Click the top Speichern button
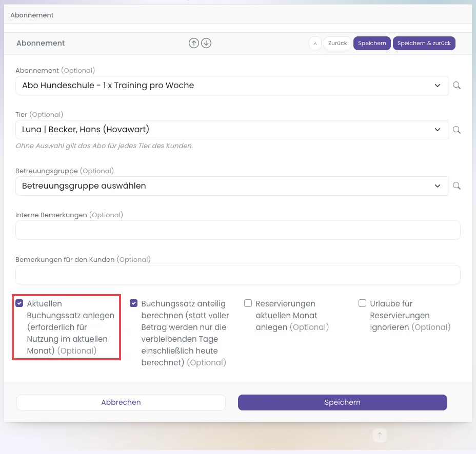 [372, 44]
